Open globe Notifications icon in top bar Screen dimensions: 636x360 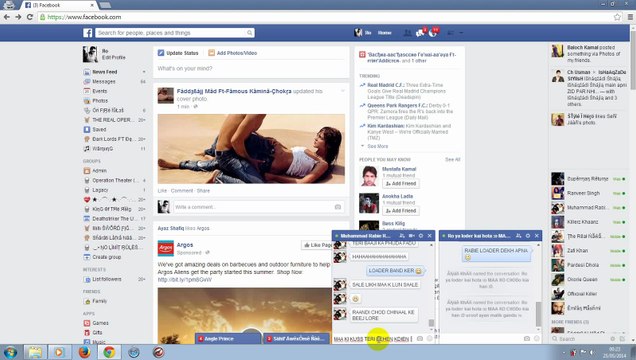(432, 33)
